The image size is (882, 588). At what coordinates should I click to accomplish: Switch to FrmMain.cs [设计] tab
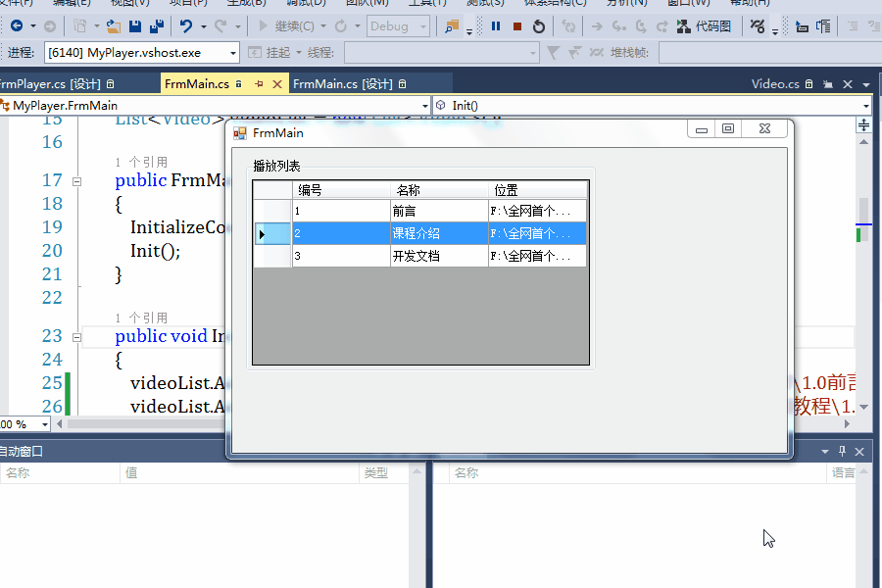(x=349, y=84)
